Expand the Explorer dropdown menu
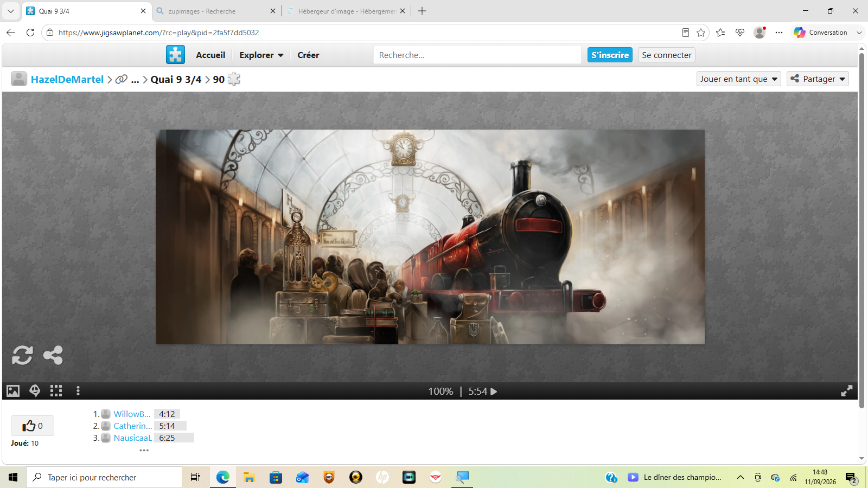The height and width of the screenshot is (488, 868). (x=261, y=55)
